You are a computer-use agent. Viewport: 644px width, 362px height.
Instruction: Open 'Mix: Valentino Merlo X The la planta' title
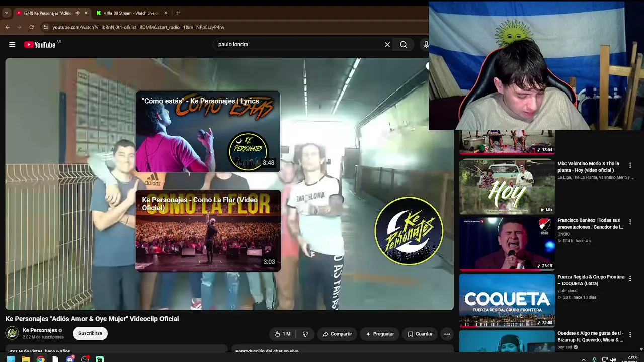click(589, 167)
